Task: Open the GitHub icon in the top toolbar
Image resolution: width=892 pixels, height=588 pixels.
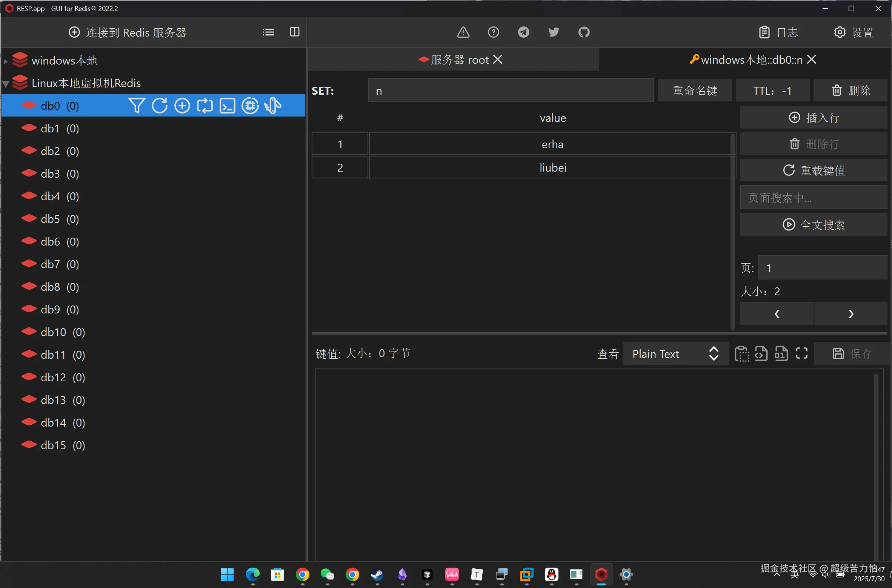Action: pos(584,32)
